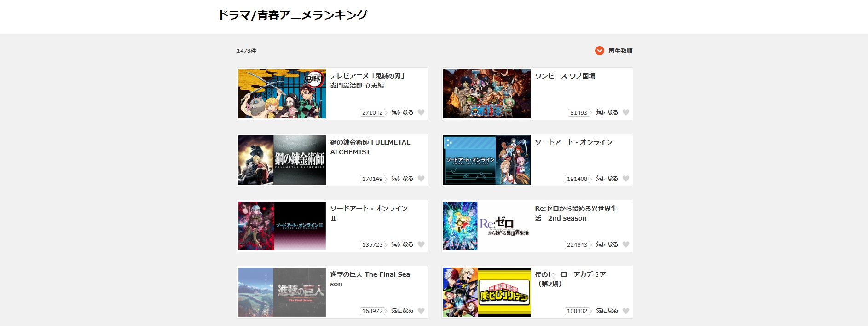Open the ワンピース ワノ国編 thumbnail
The height and width of the screenshot is (326, 868).
[487, 94]
